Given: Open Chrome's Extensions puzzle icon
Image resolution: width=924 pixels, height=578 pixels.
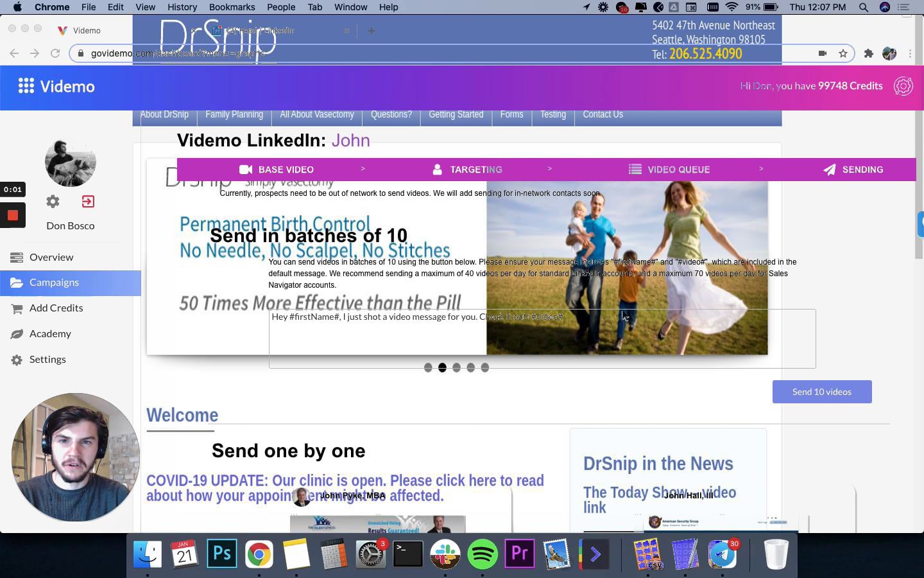Looking at the screenshot, I should pos(869,53).
